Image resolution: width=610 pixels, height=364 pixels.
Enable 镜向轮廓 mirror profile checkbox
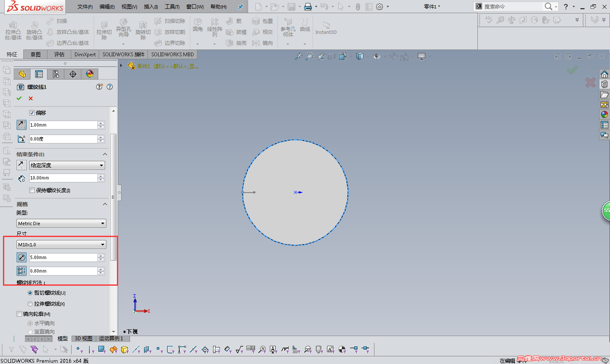[x=19, y=314]
